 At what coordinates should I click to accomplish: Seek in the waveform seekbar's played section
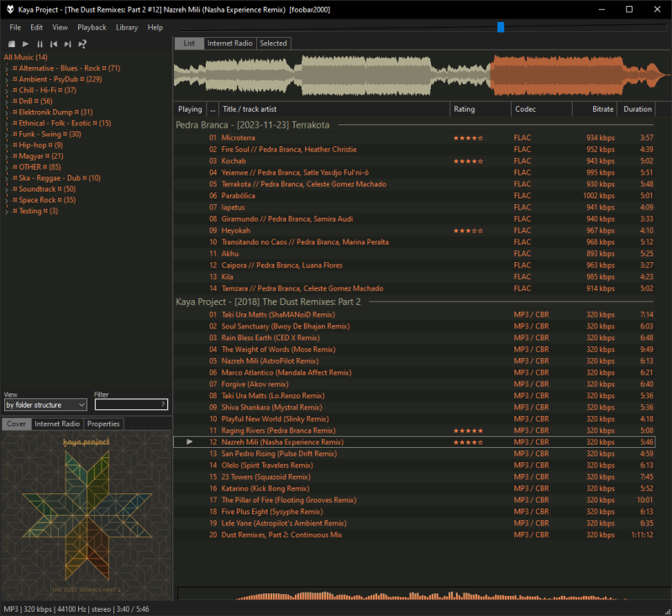331,76
